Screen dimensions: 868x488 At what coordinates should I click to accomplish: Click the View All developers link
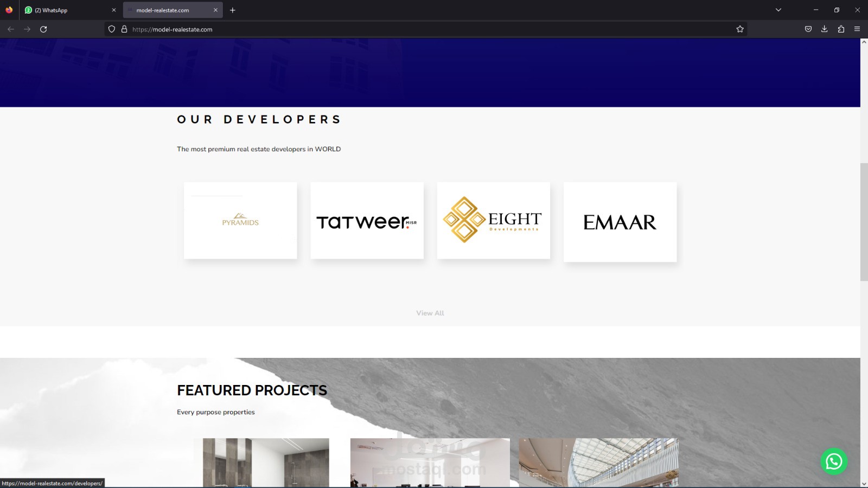click(x=430, y=313)
